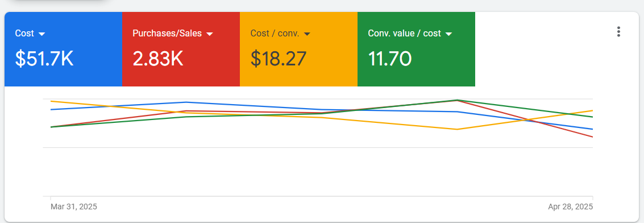Click the Cost metric label text
644x223 pixels.
pos(24,33)
